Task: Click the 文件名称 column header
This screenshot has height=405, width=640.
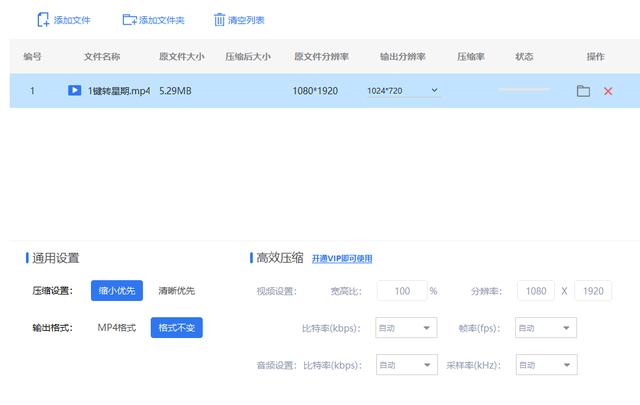Action: click(x=102, y=56)
